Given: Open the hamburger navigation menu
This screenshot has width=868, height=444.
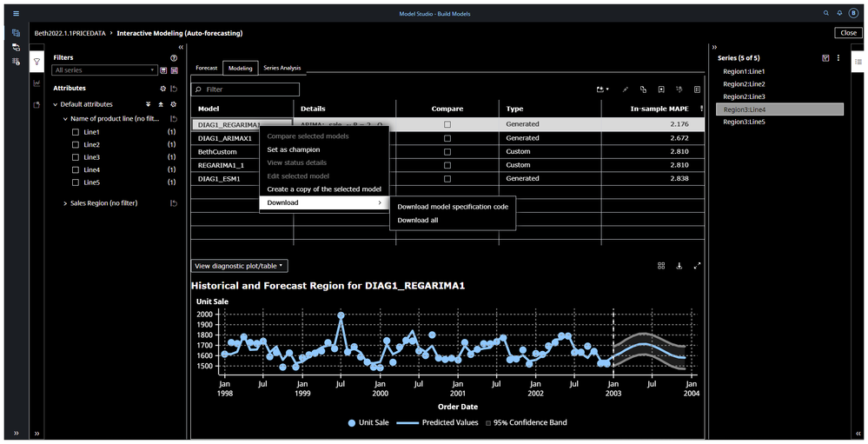Looking at the screenshot, I should coord(16,14).
